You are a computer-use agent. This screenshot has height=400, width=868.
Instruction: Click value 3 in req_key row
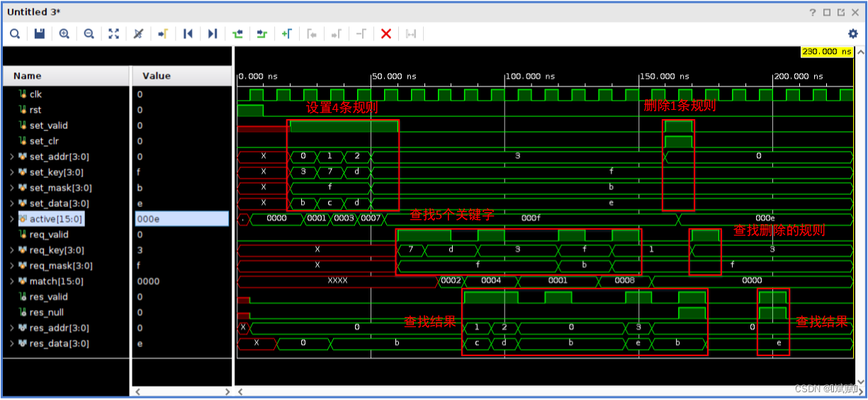(140, 250)
